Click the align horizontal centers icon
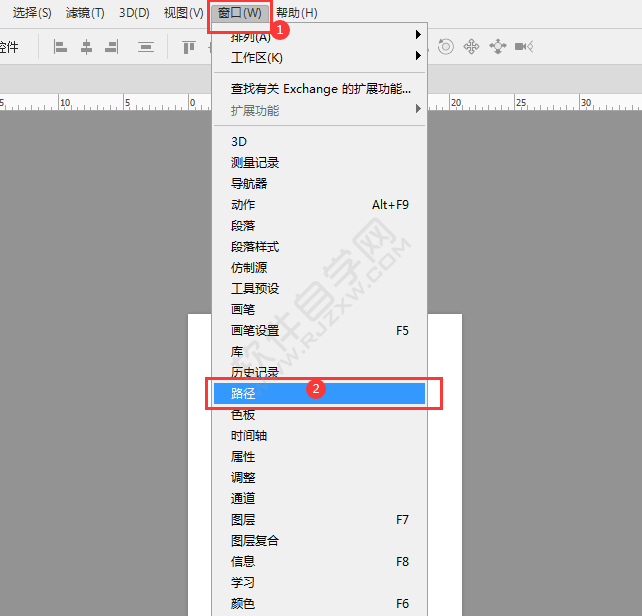 click(86, 47)
